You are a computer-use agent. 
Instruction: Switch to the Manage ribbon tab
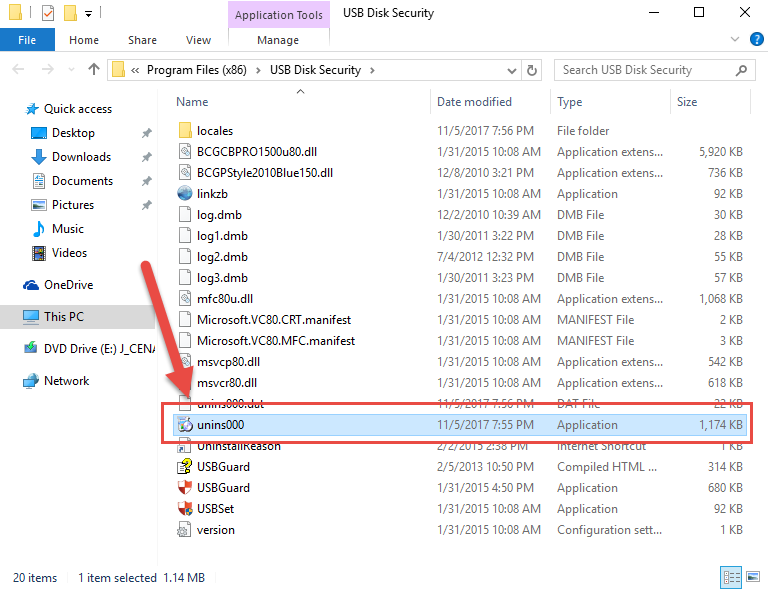278,40
